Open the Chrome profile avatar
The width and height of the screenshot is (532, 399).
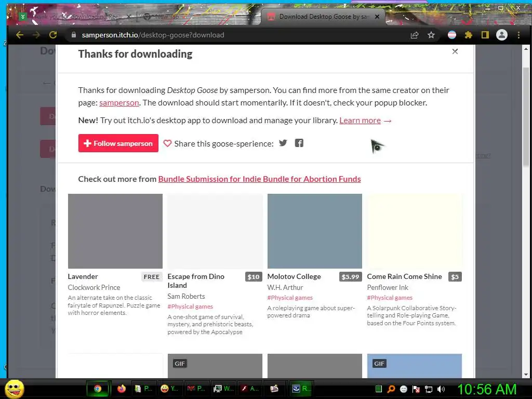(502, 35)
